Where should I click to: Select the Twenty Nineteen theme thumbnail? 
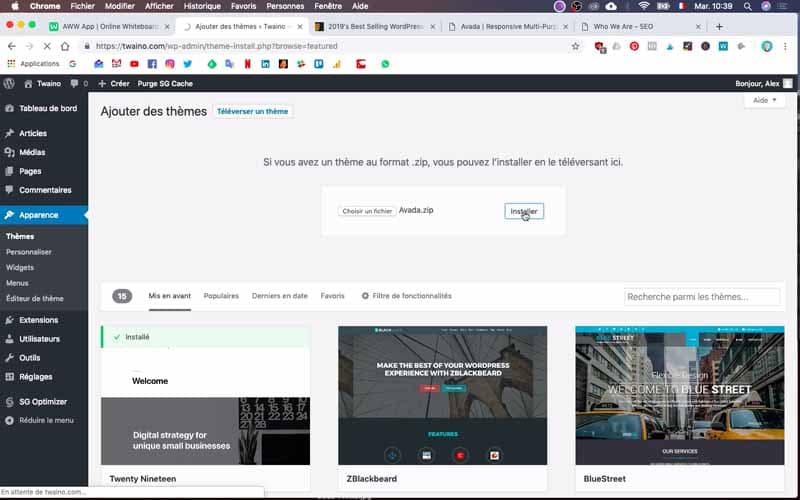[x=205, y=395]
